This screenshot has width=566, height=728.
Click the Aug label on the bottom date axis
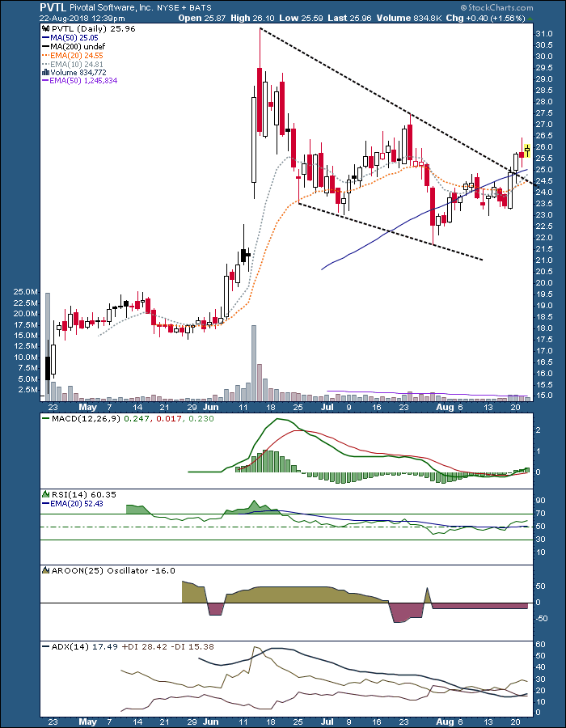coord(446,721)
